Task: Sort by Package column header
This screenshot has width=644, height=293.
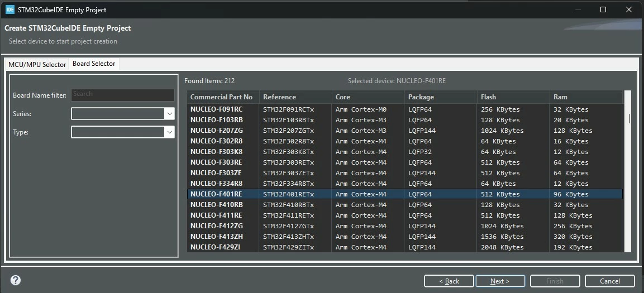Action: (441, 97)
